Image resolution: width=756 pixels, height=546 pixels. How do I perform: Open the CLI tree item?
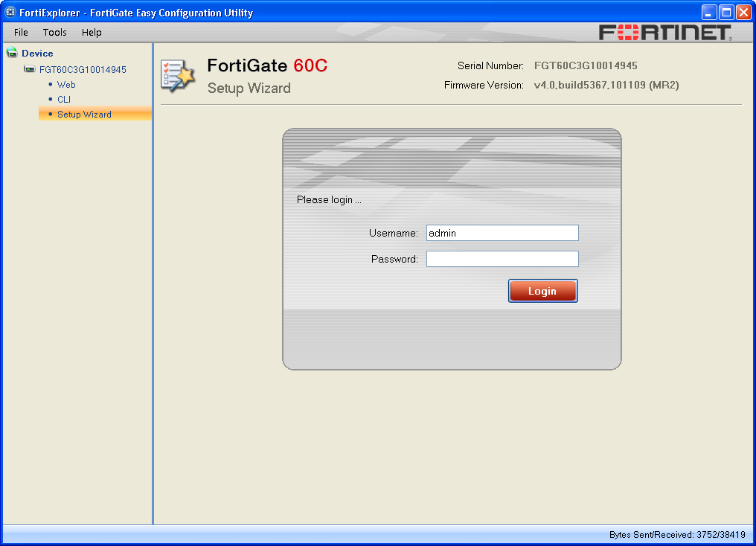pyautogui.click(x=64, y=99)
